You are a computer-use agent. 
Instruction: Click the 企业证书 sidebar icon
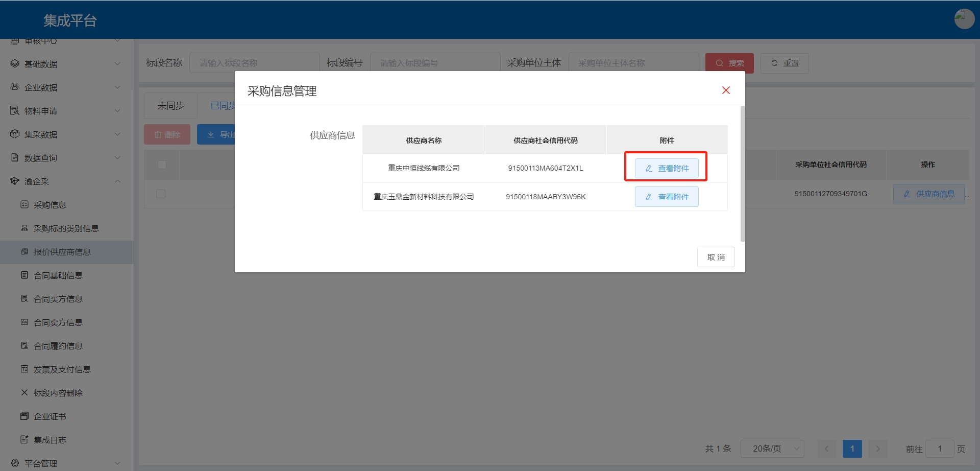point(24,416)
